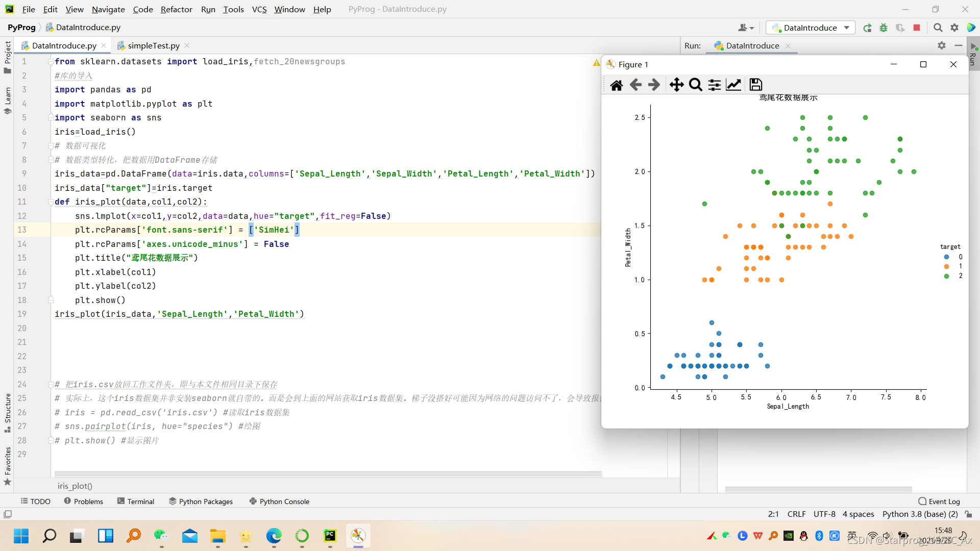The image size is (980, 551).
Task: Switch to the simpleTest.py editor tab
Action: (153, 45)
